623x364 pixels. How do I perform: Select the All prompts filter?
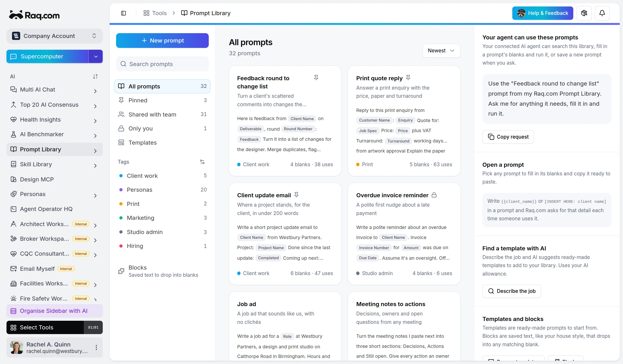[162, 86]
